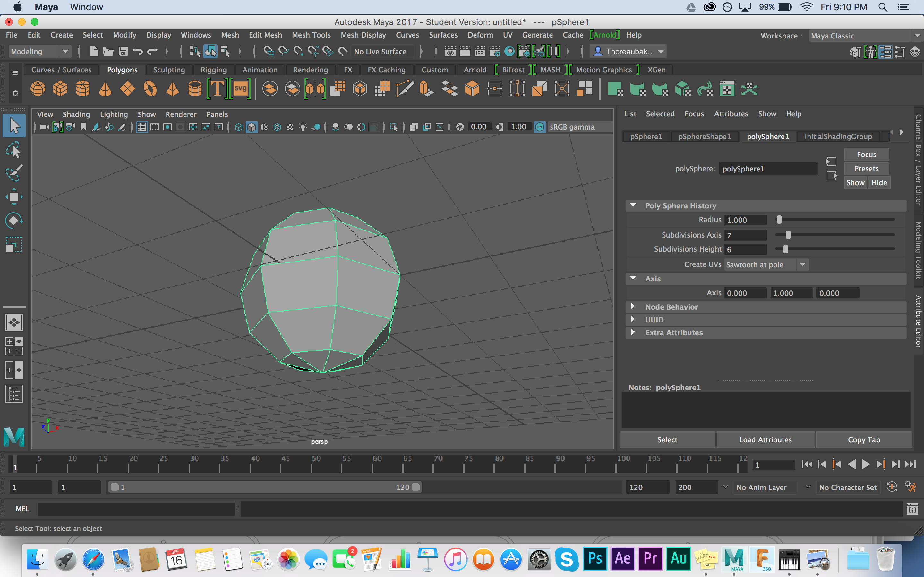
Task: Switch to the Rendering shelf tab
Action: tap(310, 70)
